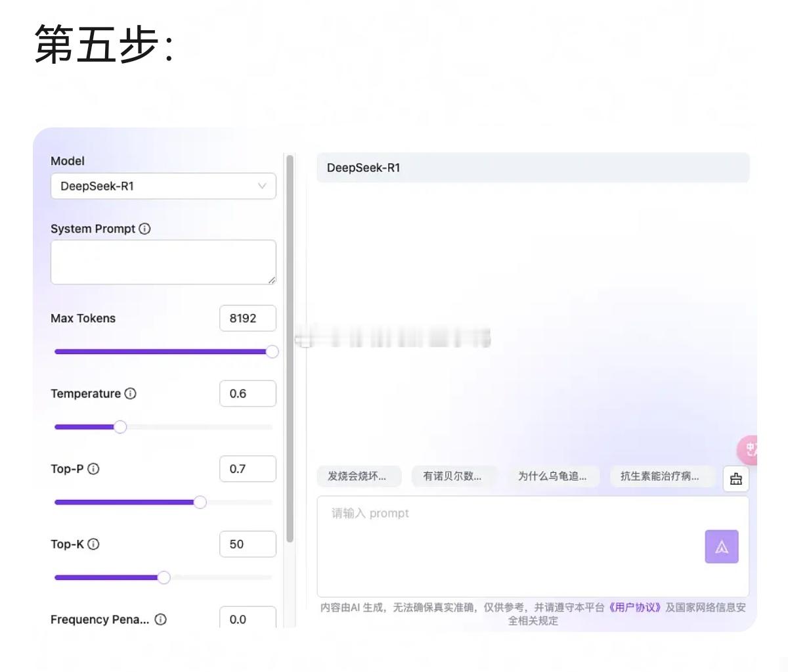
Task: Select the suggestion chip 为什么乌龟追...
Action: (553, 476)
